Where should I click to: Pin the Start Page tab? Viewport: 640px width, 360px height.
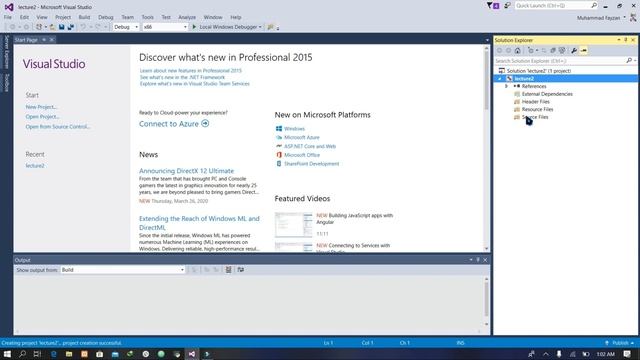tap(44, 40)
